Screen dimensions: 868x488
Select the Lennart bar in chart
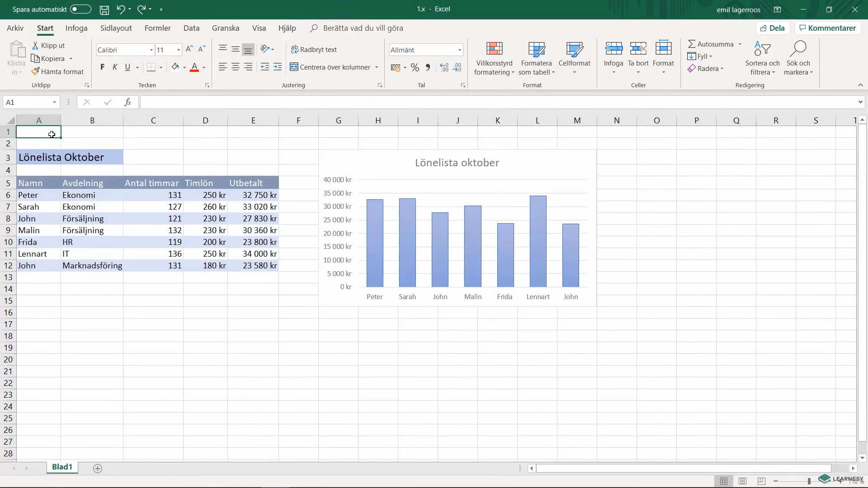coord(538,241)
